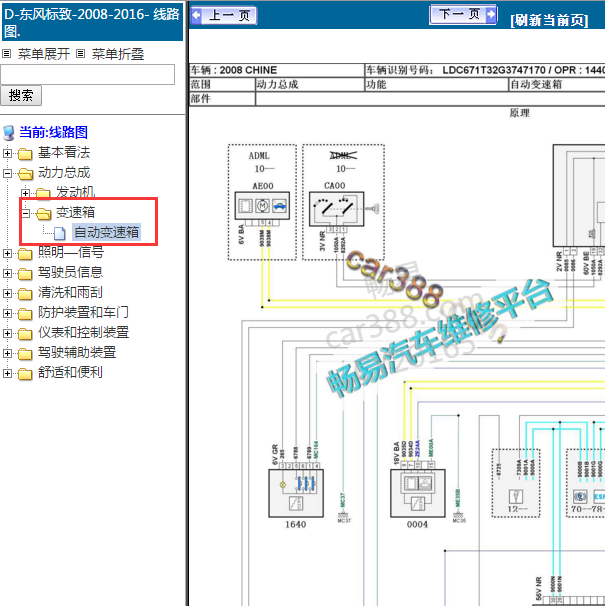Click the AE00 component symbol in diagram
605x606 pixels.
click(262, 206)
